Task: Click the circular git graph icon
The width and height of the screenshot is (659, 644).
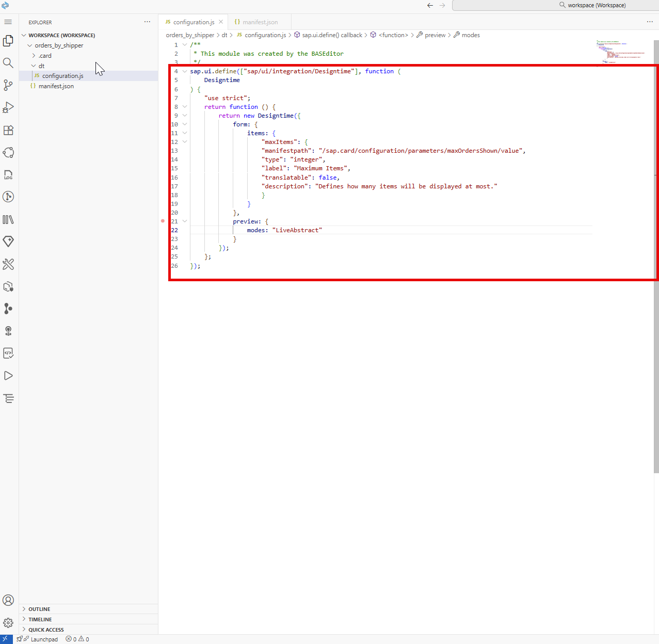Action: tap(8, 197)
